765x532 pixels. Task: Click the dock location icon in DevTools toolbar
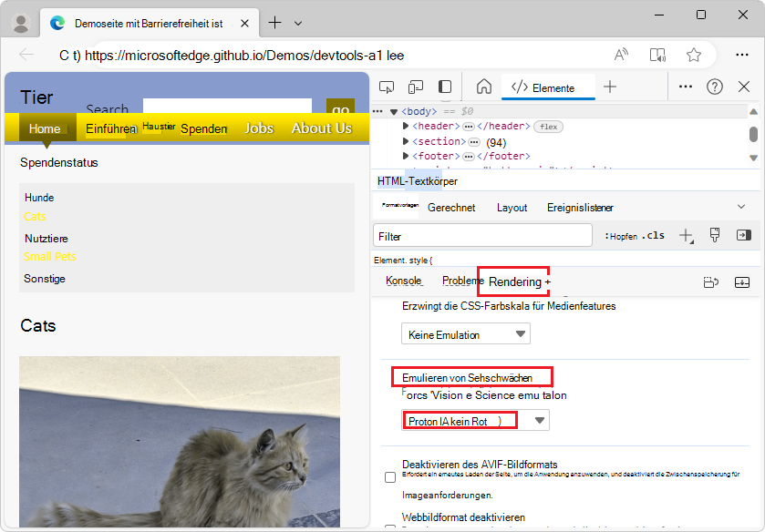tap(444, 87)
